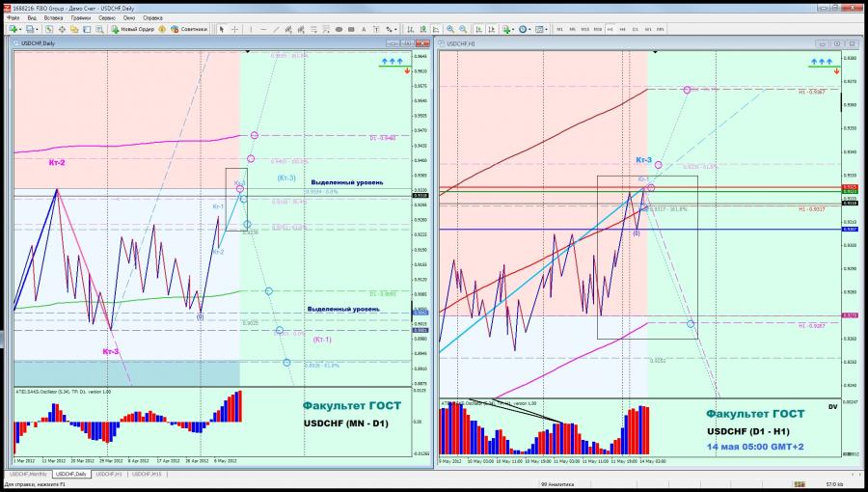The image size is (868, 492).
Task: Zoom in on the chart
Action: (450, 29)
